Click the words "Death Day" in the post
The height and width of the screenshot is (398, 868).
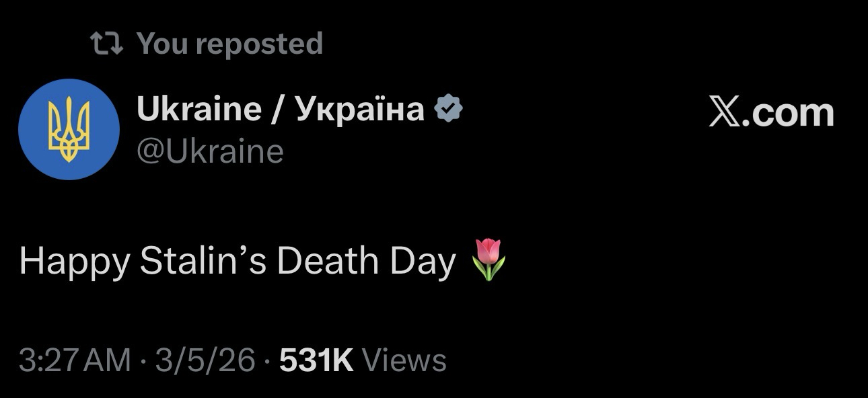366,261
